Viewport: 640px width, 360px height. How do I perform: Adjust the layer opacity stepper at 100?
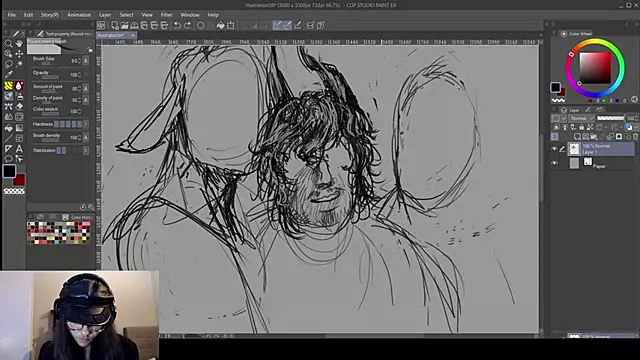[x=636, y=118]
